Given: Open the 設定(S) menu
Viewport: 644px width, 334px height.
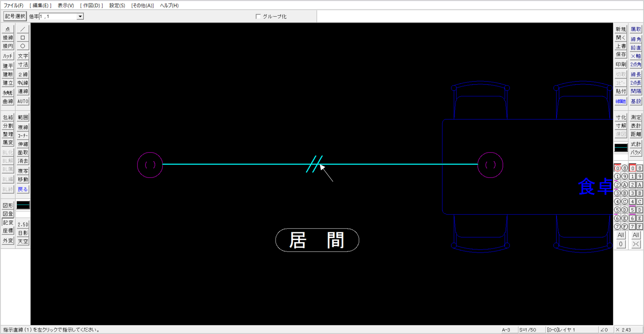Looking at the screenshot, I should click(x=117, y=5).
